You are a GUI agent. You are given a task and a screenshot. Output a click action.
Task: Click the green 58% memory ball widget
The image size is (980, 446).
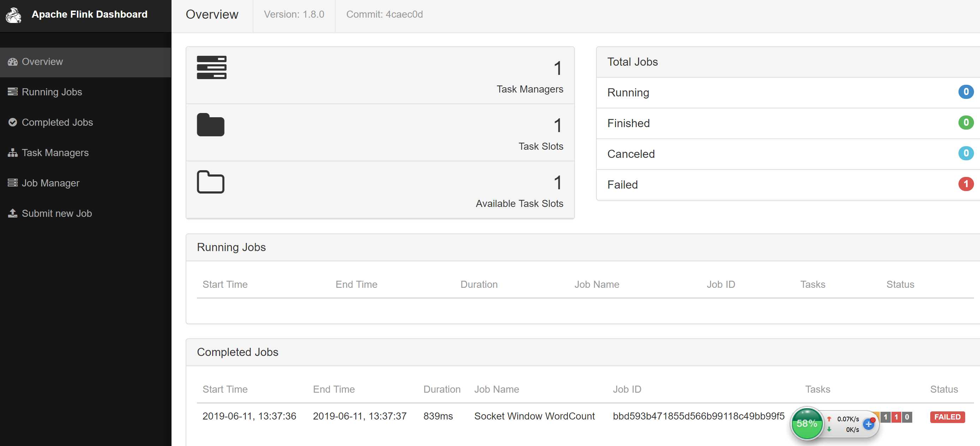pos(806,423)
